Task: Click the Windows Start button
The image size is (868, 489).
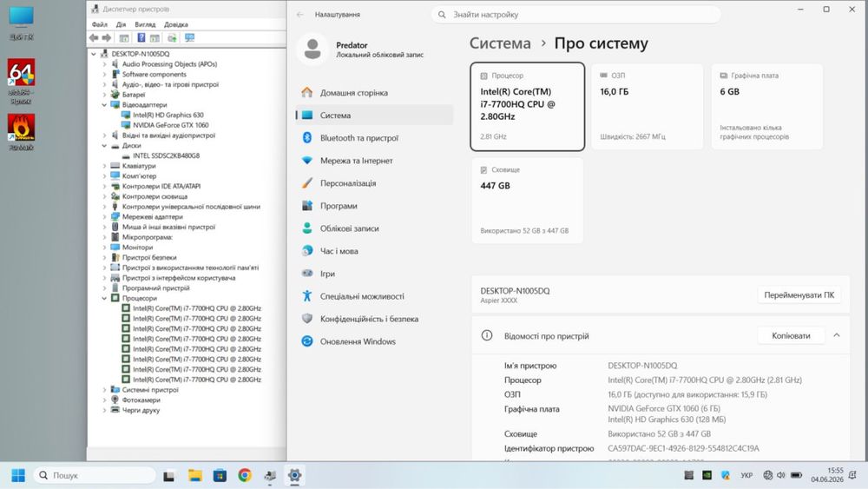Action: coord(18,475)
